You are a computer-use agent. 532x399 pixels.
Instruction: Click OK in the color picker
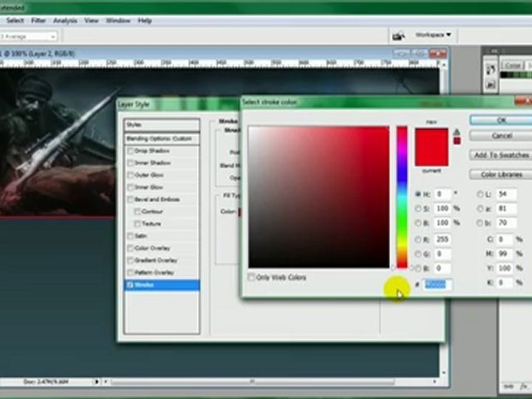[x=502, y=120]
